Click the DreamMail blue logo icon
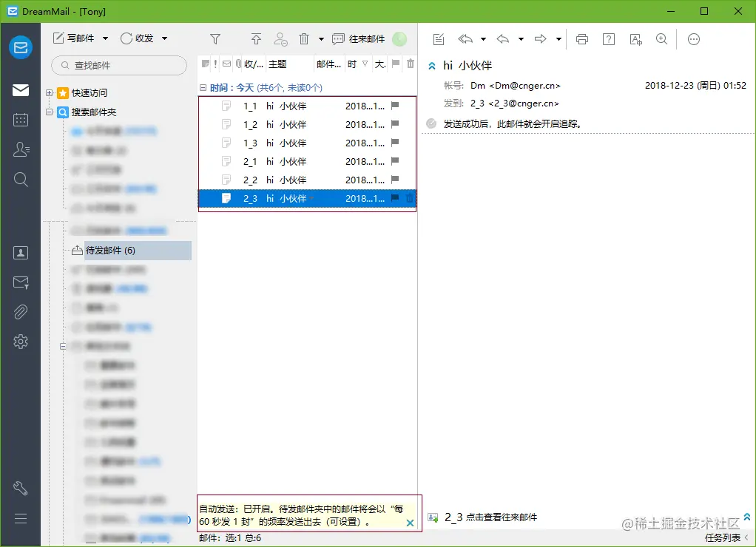 pos(20,47)
